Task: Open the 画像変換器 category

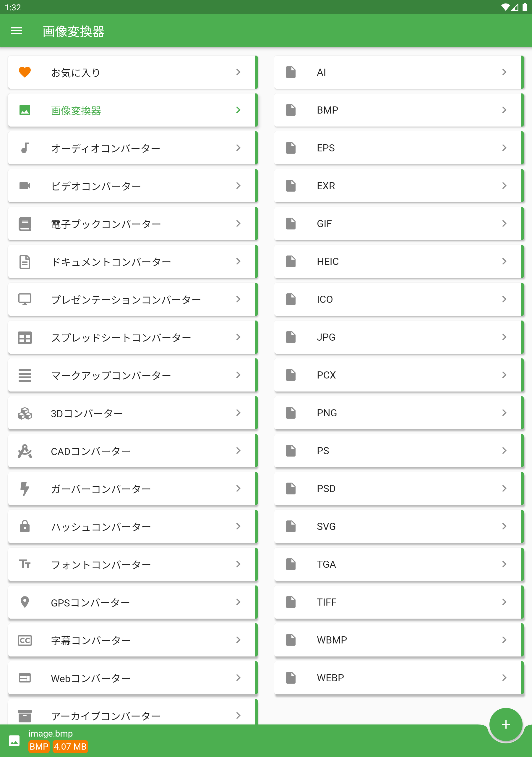Action: [x=132, y=110]
